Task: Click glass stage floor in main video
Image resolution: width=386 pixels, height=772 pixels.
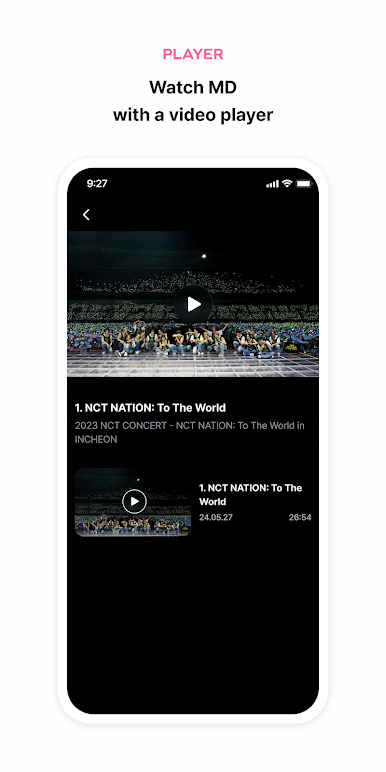Action: tap(193, 365)
